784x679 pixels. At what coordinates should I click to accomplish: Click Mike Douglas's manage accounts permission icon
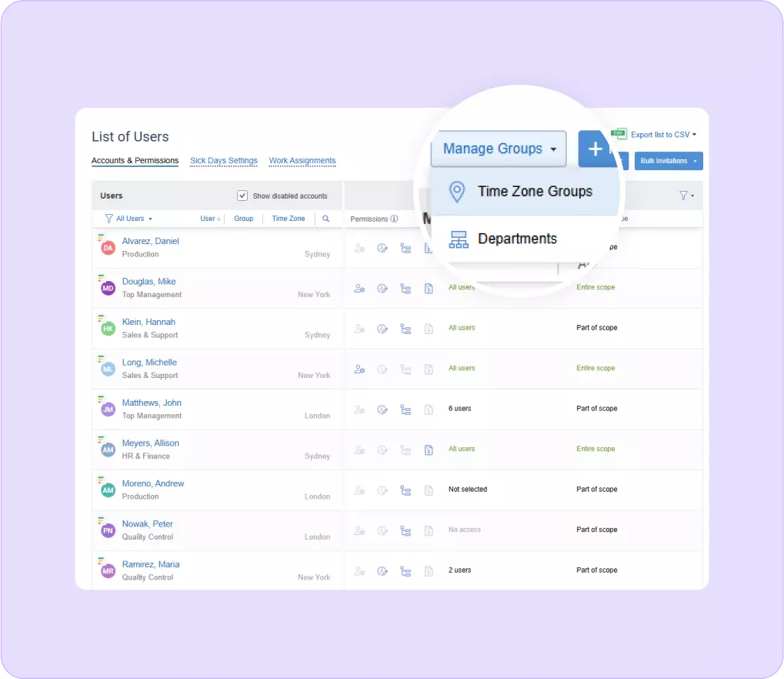[359, 289]
